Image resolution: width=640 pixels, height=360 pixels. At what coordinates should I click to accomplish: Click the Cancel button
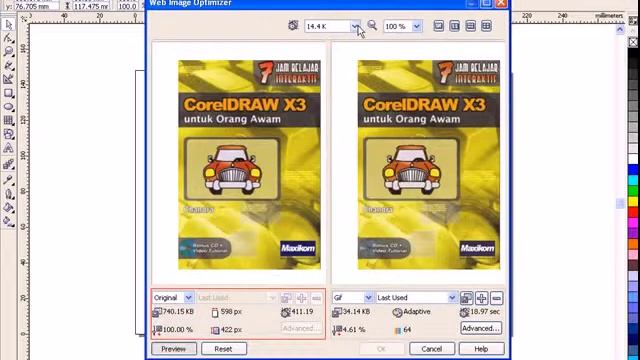coord(432,349)
